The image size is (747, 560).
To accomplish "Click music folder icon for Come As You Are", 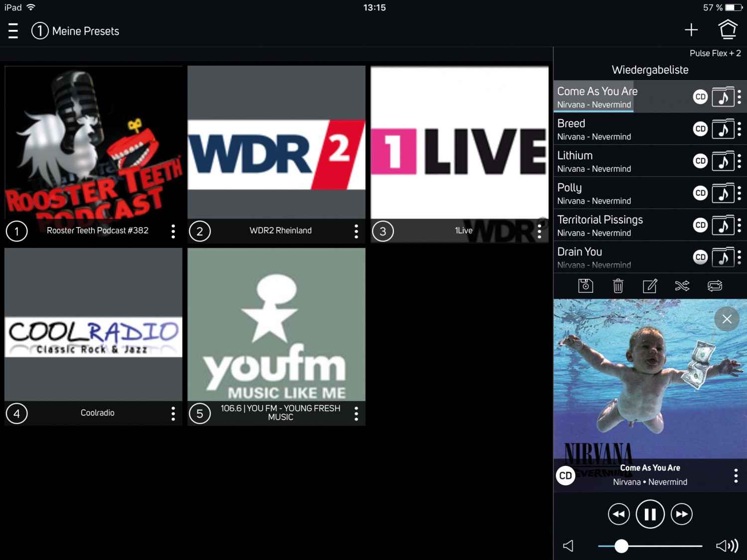I will click(723, 97).
